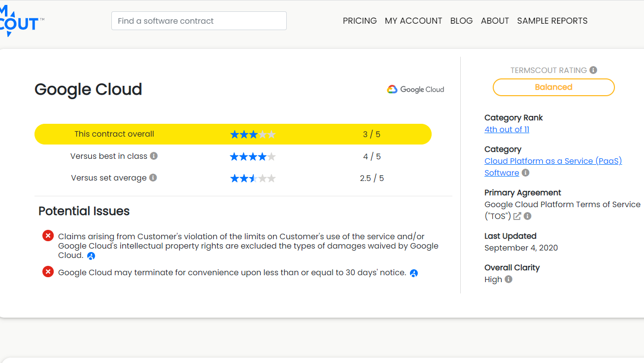Click the info icon after the TOS link icon
644x363 pixels.
click(x=528, y=216)
